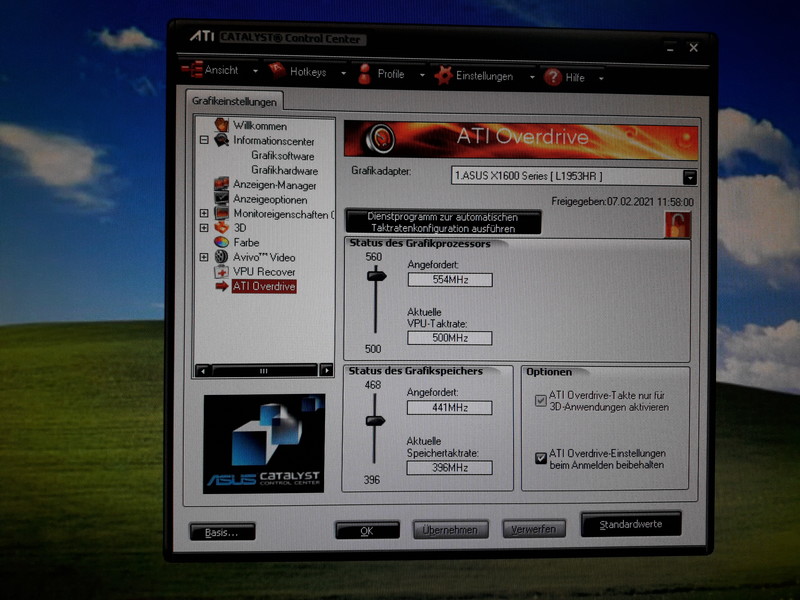Screen dimensions: 800x600
Task: Click the Basis... button
Action: 222,532
